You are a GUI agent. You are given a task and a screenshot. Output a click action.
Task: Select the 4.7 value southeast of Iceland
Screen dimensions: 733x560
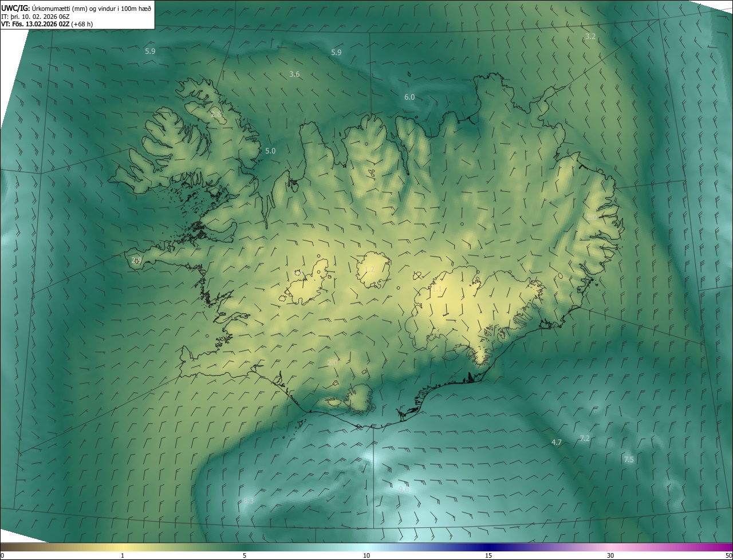[556, 442]
